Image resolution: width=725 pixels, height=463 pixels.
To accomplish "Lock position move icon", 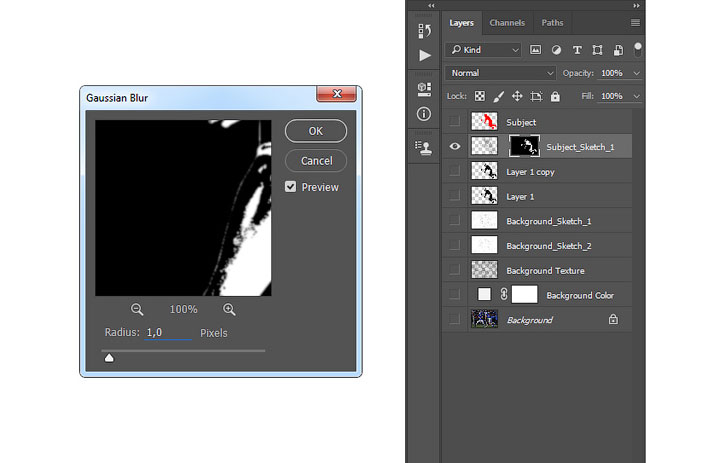I will [517, 96].
